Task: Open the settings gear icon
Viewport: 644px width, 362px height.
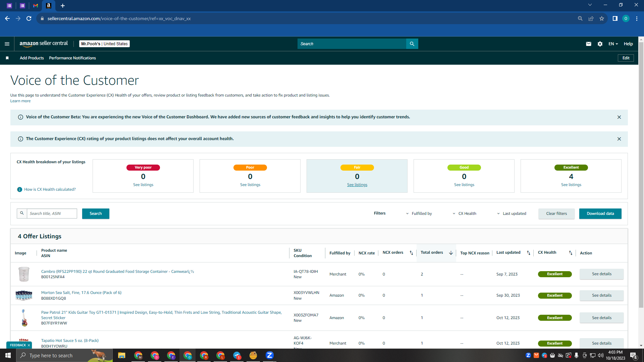Action: [x=600, y=44]
